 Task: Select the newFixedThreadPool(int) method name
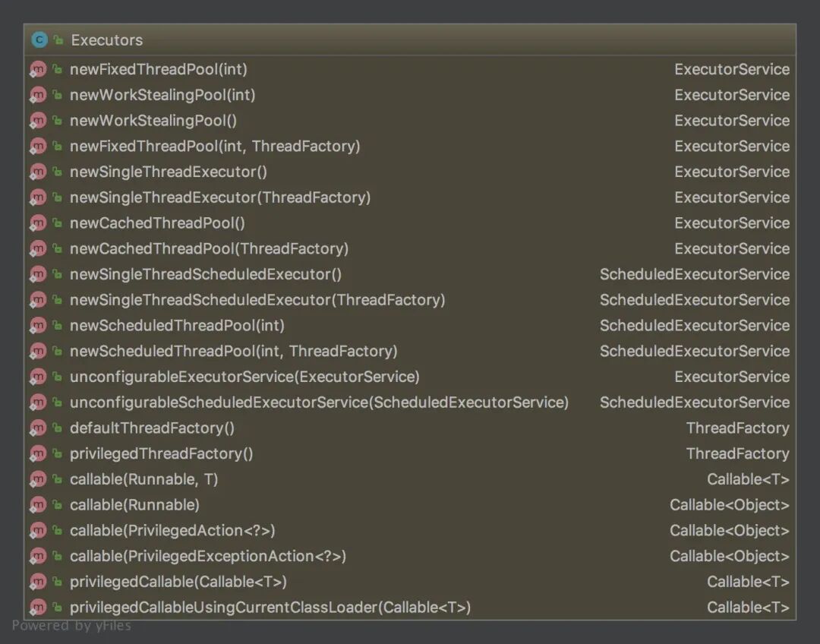coord(159,69)
